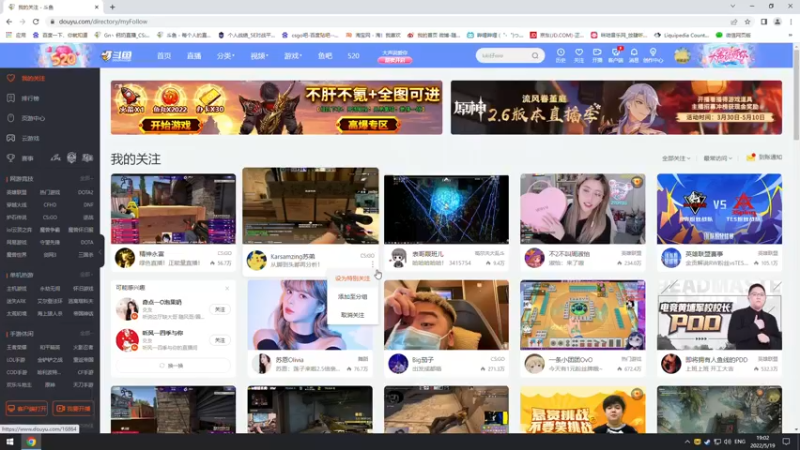This screenshot has width=800, height=450.
Task: Expand 分类 dropdown in top navigation
Action: (226, 56)
